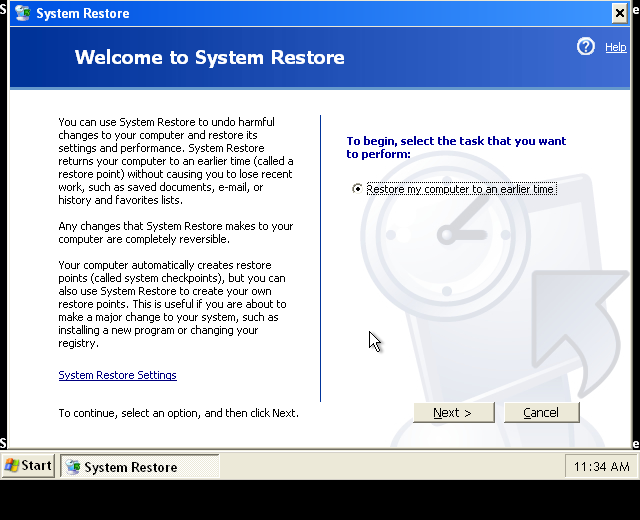Screen dimensions: 640x520
Task: Click the paragraph about completely reversible changes
Action: point(176,233)
